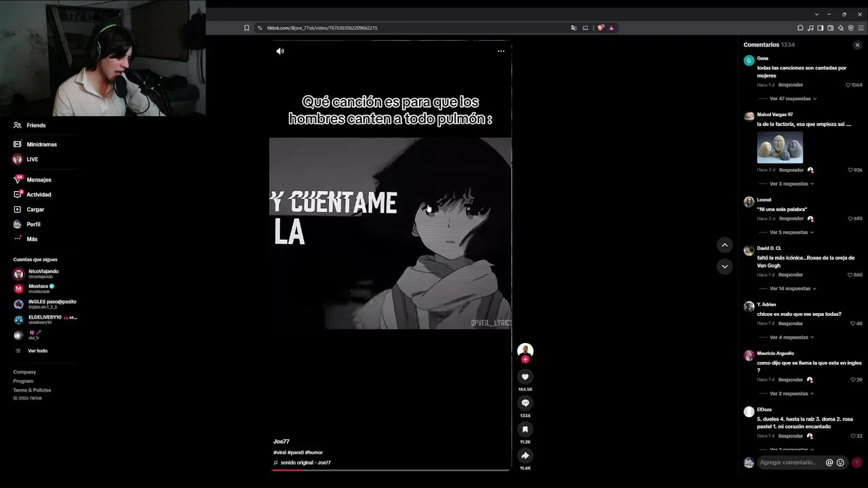The width and height of the screenshot is (868, 488).
Task: Like ElDoza's comment heart
Action: pos(853,436)
